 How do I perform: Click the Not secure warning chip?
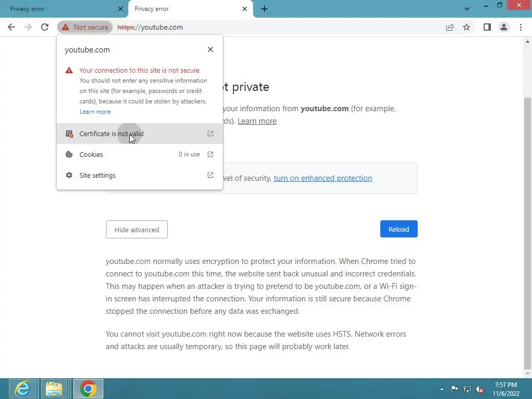pyautogui.click(x=85, y=27)
